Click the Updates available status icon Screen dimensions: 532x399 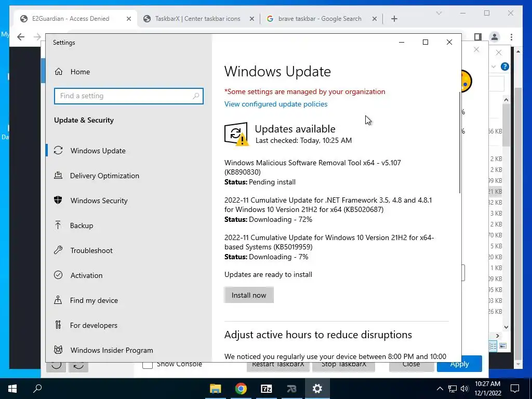(236, 134)
